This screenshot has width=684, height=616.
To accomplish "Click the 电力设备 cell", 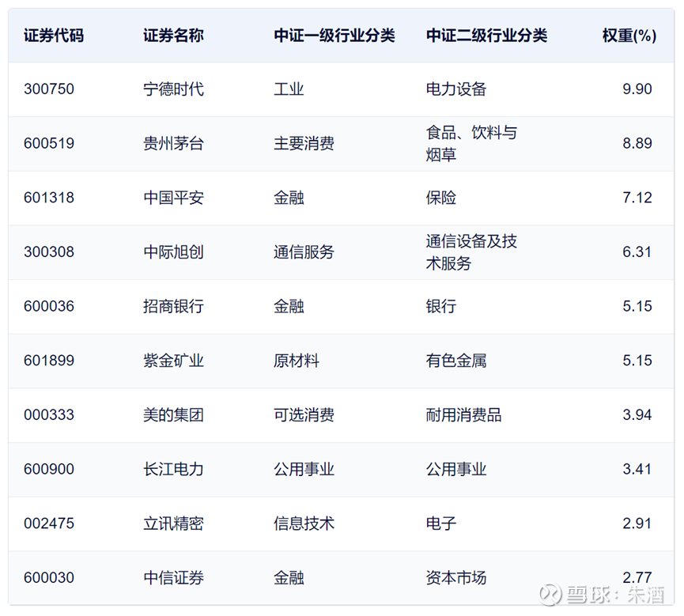I will [x=455, y=89].
